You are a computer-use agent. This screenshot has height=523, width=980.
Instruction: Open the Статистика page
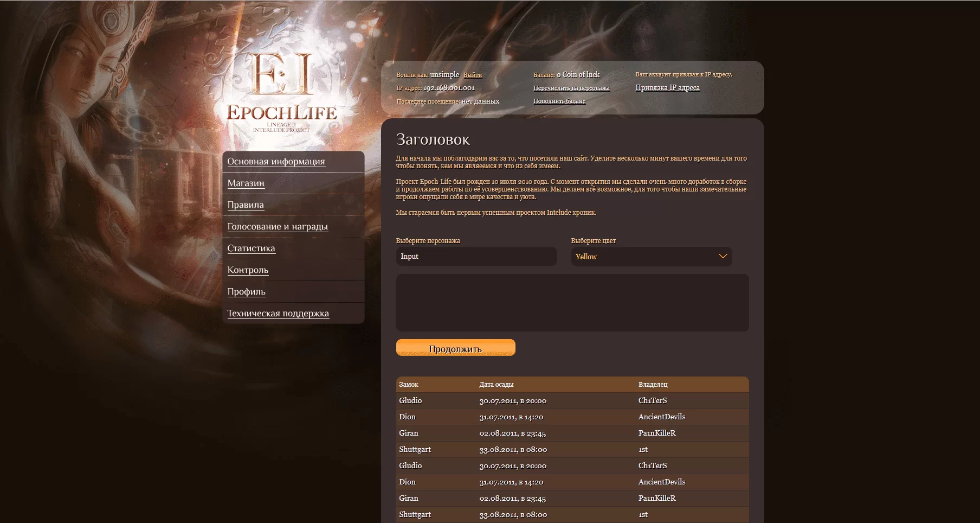[x=251, y=248]
